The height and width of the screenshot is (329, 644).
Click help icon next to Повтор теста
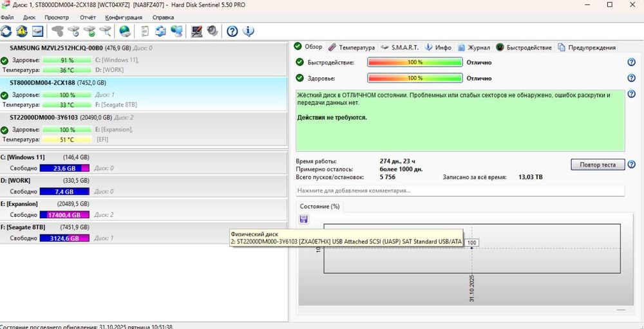tap(632, 165)
